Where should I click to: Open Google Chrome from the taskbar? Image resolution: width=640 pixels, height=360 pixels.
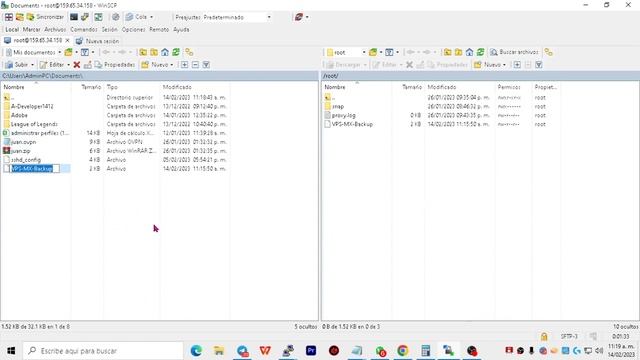(x=402, y=351)
